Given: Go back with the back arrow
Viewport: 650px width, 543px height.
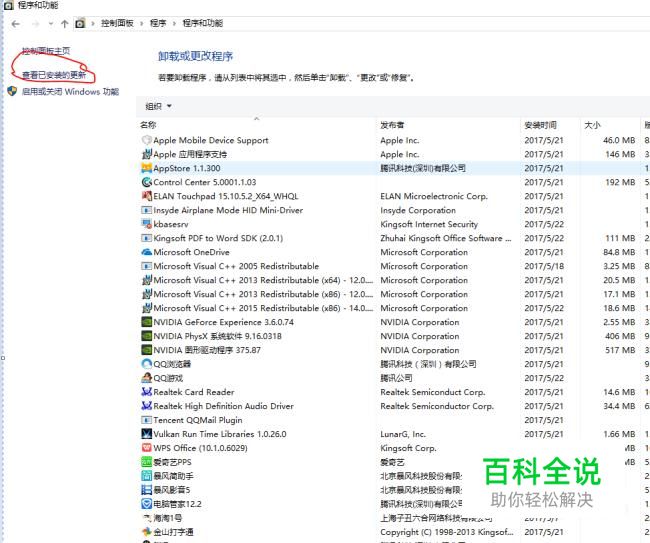Looking at the screenshot, I should 16,24.
